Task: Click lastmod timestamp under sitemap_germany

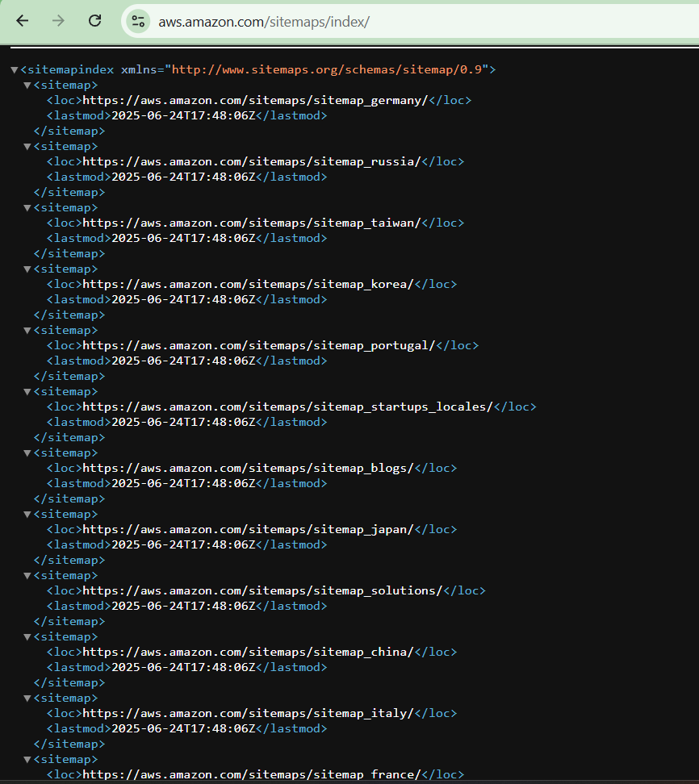Action: [184, 116]
